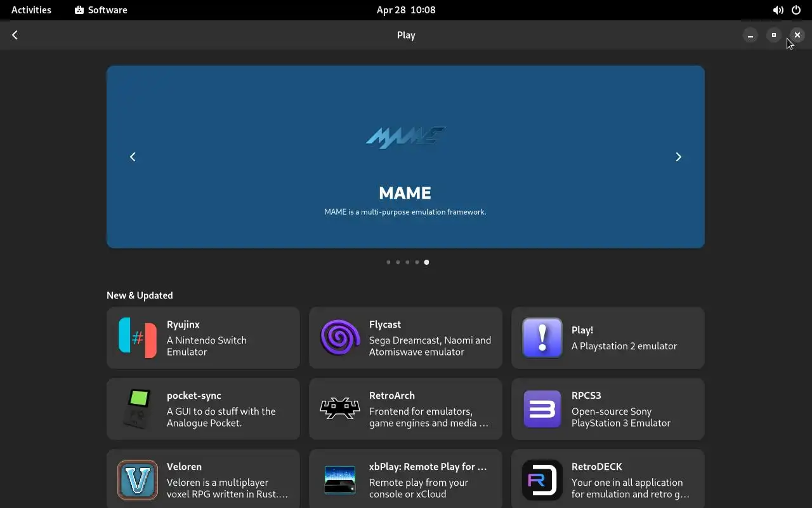Open the Software app menu in top bar
This screenshot has height=508, width=812.
[101, 10]
